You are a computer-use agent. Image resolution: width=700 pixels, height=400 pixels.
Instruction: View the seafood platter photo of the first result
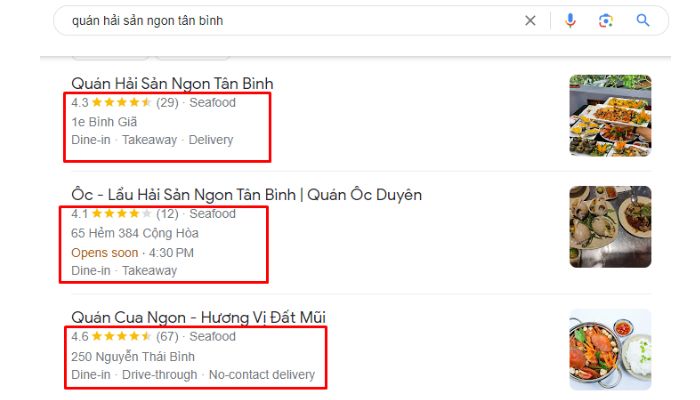(610, 116)
